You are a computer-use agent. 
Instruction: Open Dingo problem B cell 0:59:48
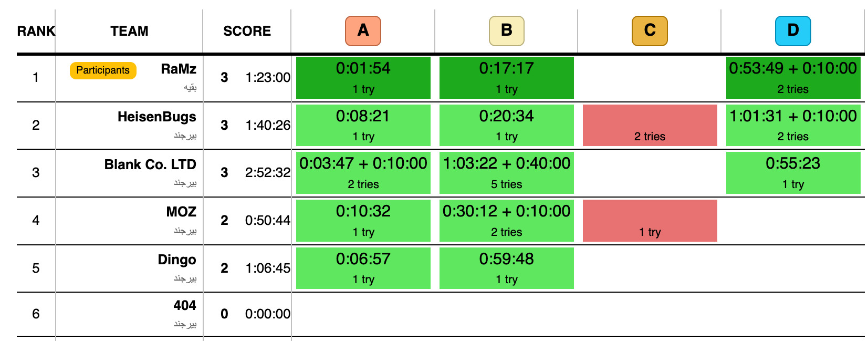507,268
